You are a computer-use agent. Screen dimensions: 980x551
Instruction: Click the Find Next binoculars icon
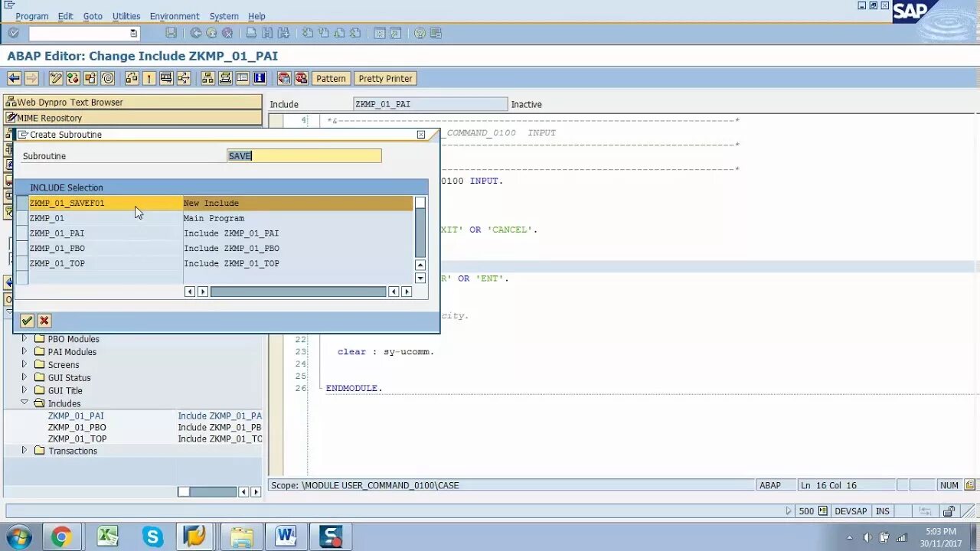click(x=283, y=33)
